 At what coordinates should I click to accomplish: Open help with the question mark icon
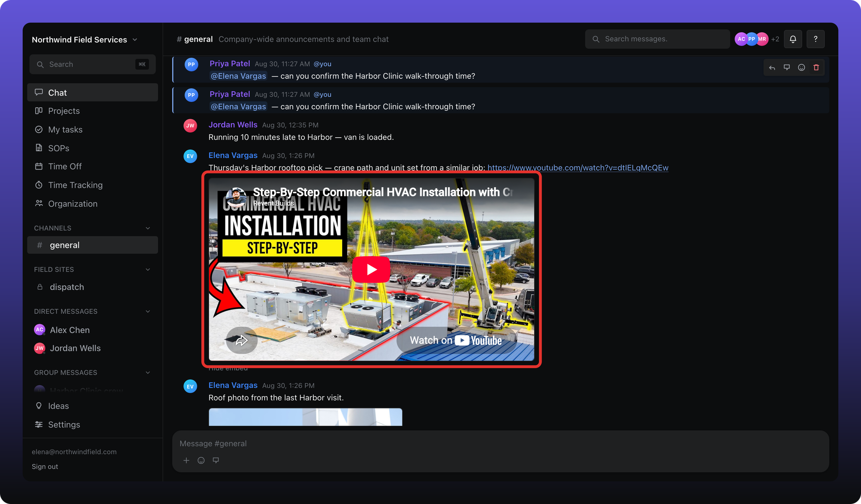click(815, 39)
